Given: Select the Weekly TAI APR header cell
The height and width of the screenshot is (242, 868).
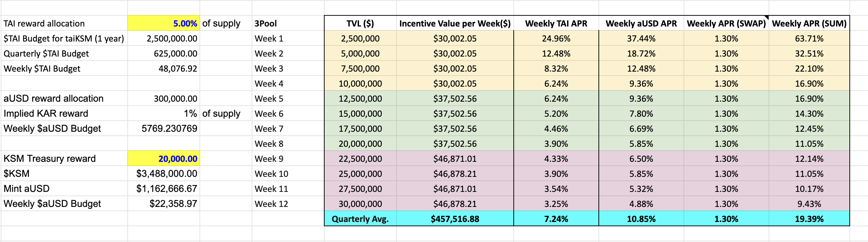Looking at the screenshot, I should point(556,24).
